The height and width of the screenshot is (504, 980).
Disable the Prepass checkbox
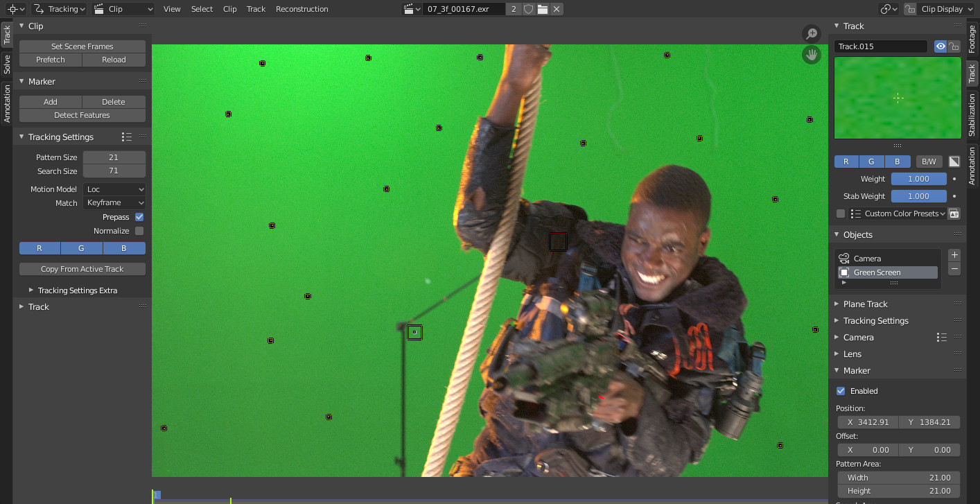pos(139,217)
